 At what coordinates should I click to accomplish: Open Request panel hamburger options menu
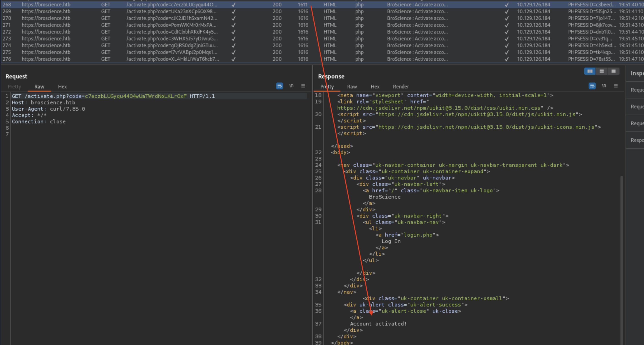click(303, 86)
